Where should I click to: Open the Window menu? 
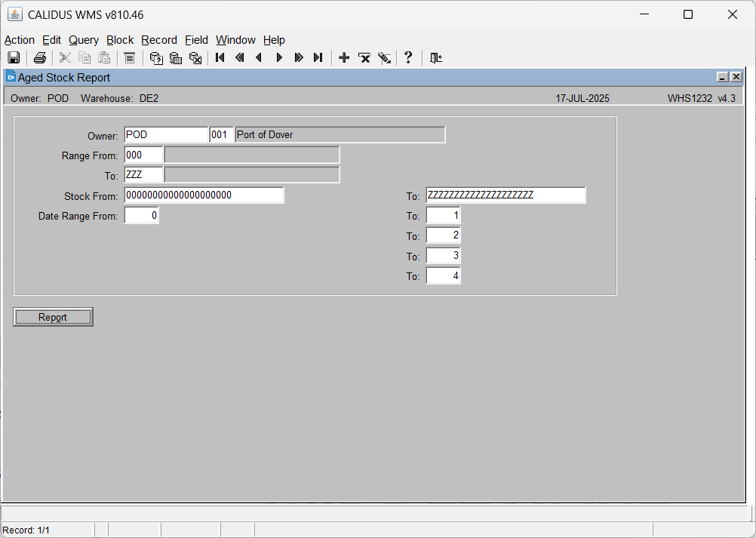coord(235,40)
